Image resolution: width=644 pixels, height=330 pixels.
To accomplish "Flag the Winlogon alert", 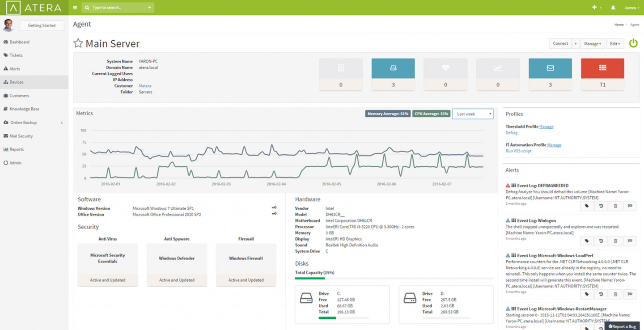I will click(x=630, y=241).
